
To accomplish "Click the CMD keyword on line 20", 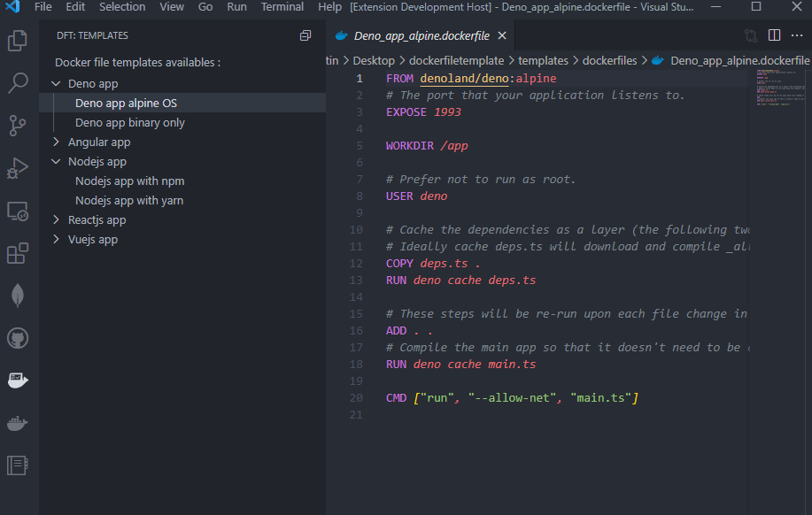I will [396, 397].
